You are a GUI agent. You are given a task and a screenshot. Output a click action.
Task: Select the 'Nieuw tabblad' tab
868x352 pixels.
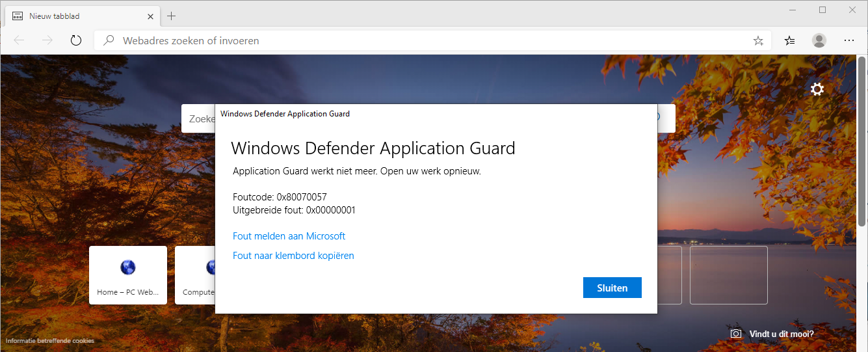pos(83,16)
